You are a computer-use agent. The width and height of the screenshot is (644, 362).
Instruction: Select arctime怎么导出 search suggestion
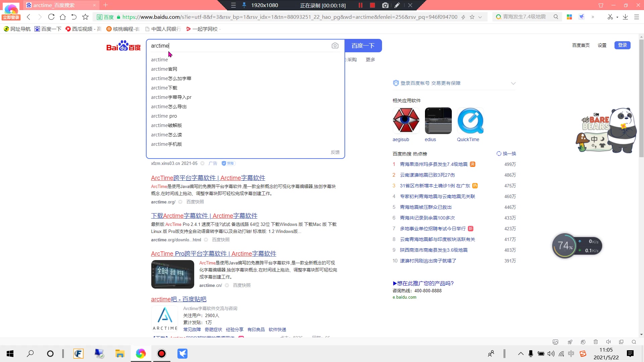tap(168, 106)
